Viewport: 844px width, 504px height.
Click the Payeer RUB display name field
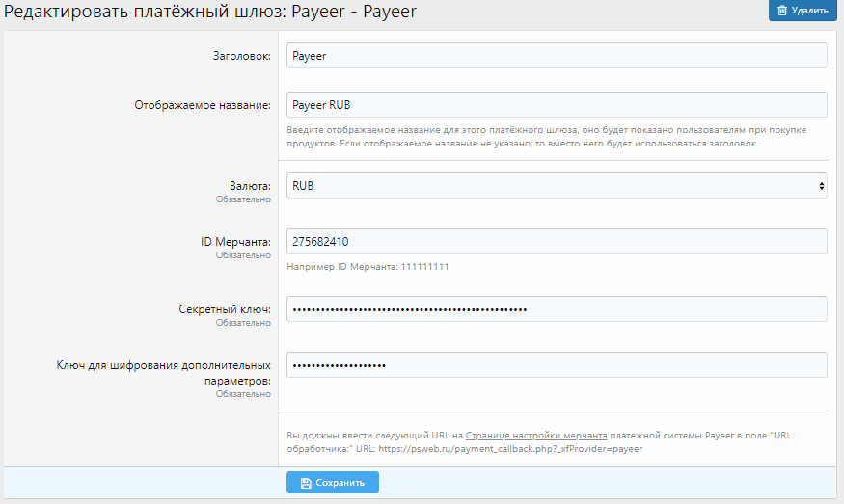point(557,104)
